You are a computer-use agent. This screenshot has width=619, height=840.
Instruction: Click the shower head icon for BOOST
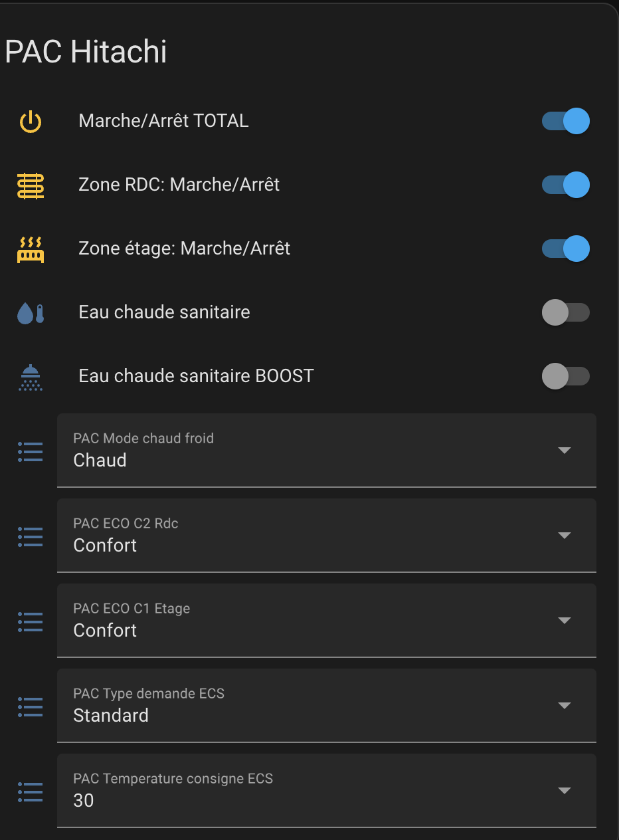click(31, 377)
